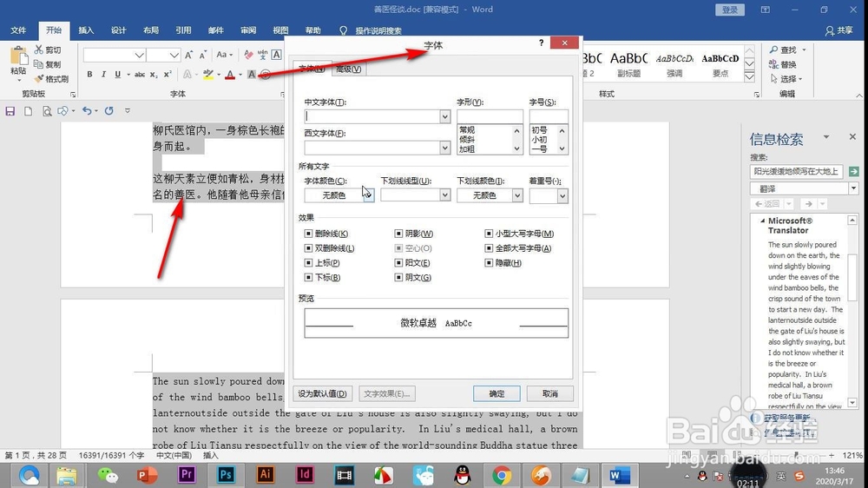Open the 文件 File menu tab
The image size is (868, 488).
click(x=18, y=30)
